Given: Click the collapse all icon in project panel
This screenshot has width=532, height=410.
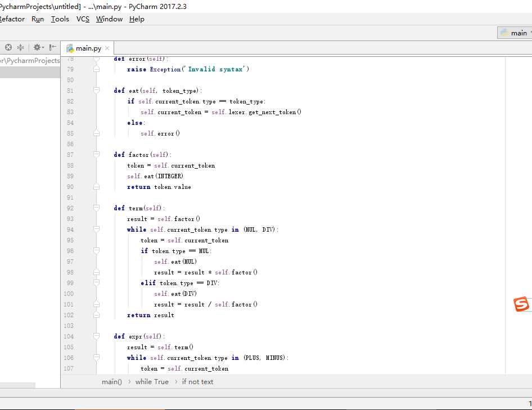Looking at the screenshot, I should (x=20, y=47).
